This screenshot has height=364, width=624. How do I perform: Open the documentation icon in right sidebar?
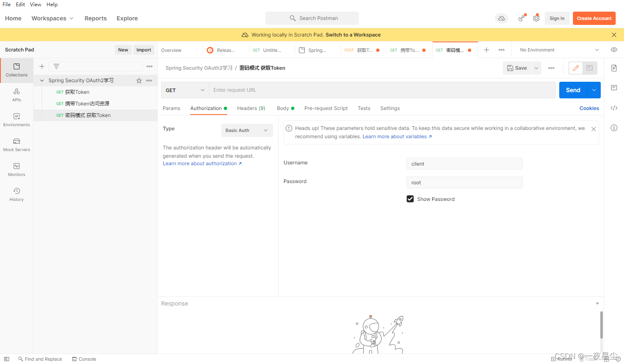614,68
